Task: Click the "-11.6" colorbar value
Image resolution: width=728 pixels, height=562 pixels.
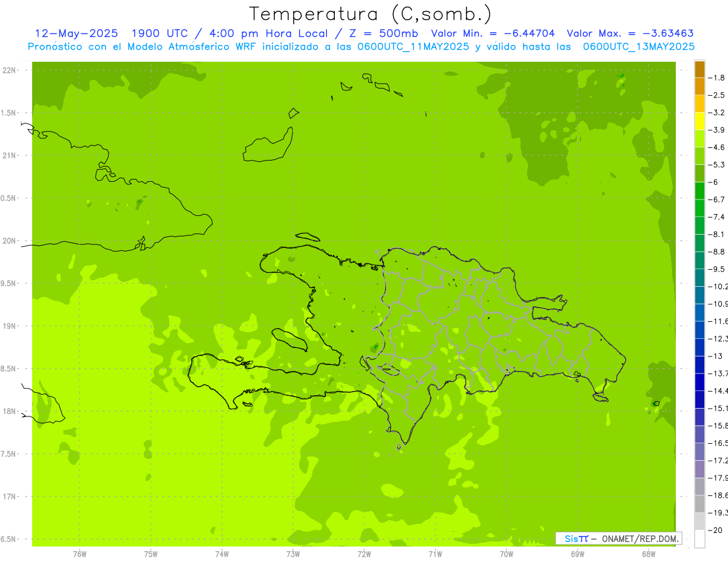Action: click(x=718, y=321)
